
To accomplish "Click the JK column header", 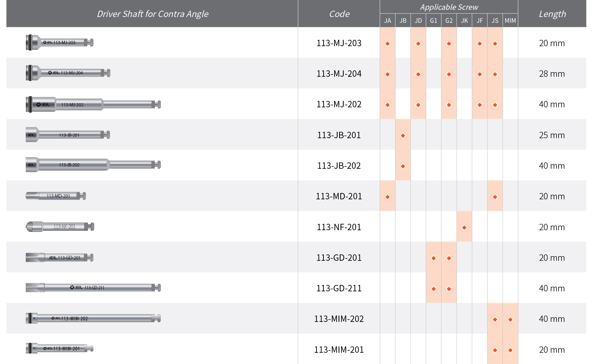I will click(464, 20).
